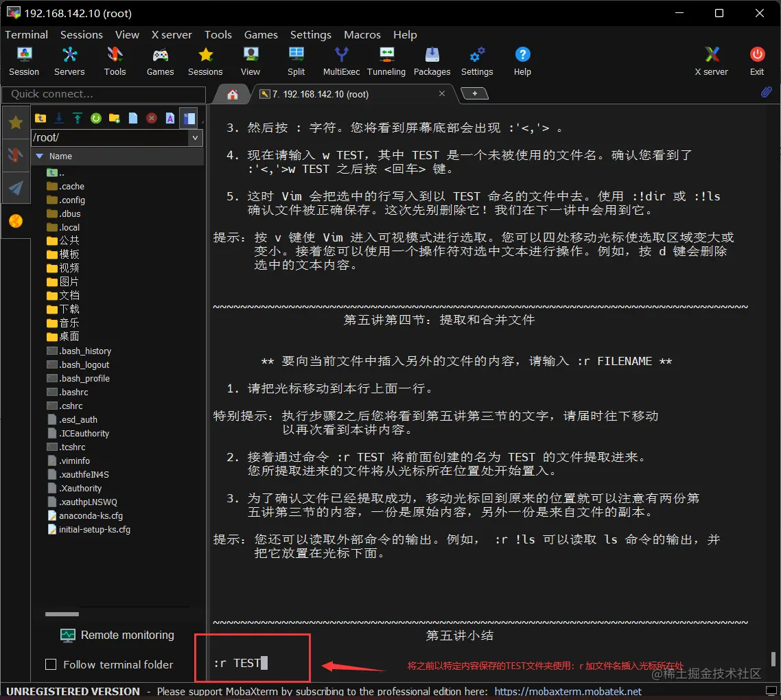Click the Quick connect input field
The image size is (781, 700).
point(104,94)
